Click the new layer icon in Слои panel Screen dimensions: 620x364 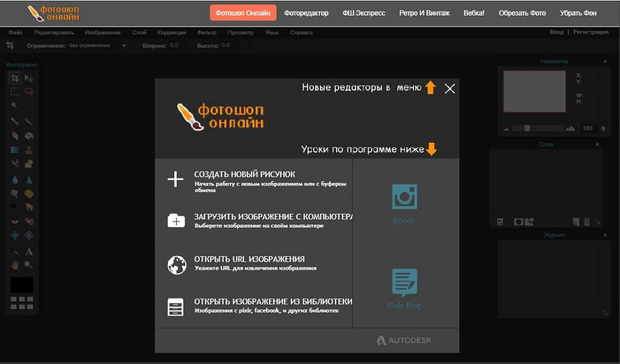click(x=576, y=222)
